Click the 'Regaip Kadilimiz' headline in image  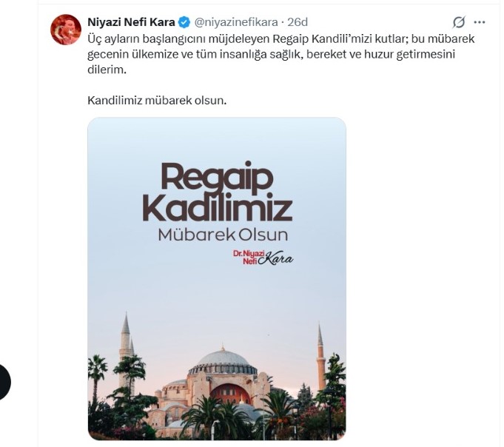(218, 192)
